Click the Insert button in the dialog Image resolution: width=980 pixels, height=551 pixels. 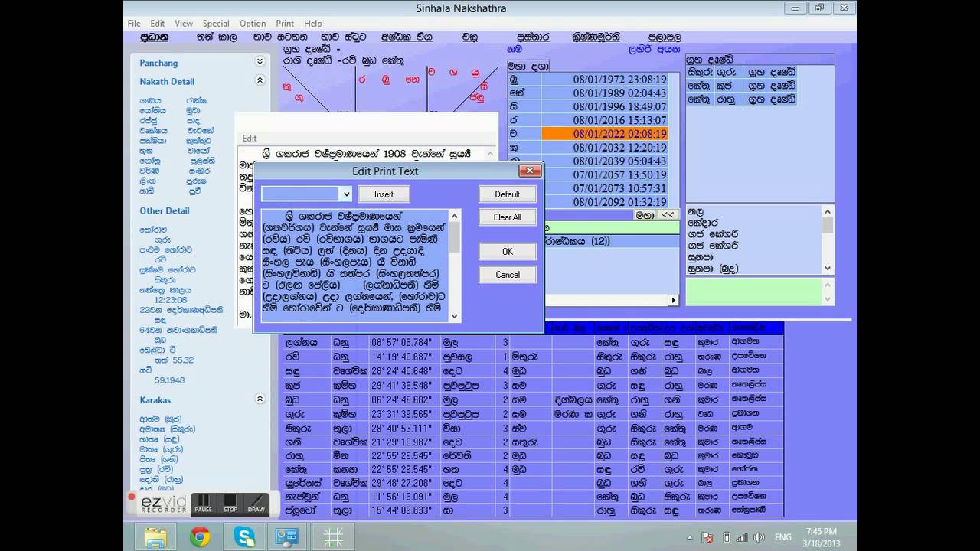tap(384, 194)
